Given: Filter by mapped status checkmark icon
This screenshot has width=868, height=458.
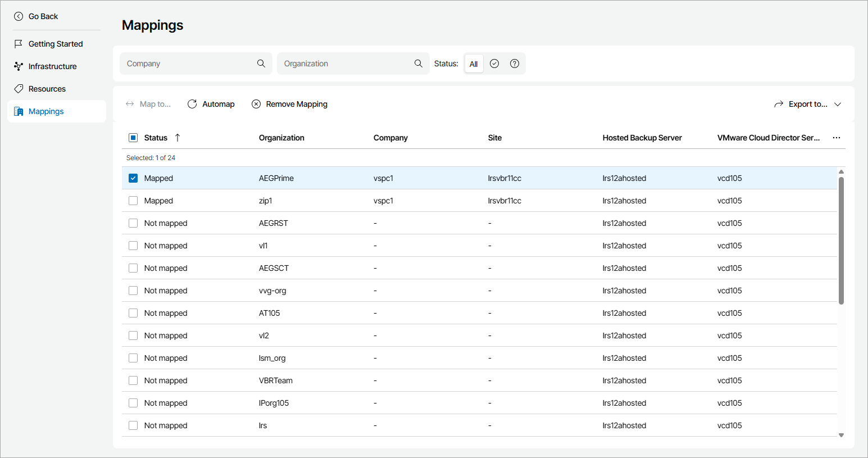Looking at the screenshot, I should coord(494,64).
